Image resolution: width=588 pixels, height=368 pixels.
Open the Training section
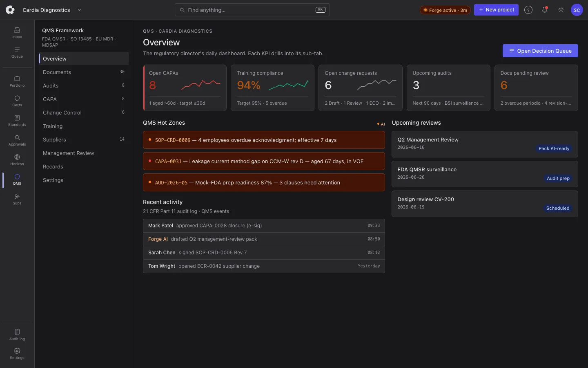84,126
